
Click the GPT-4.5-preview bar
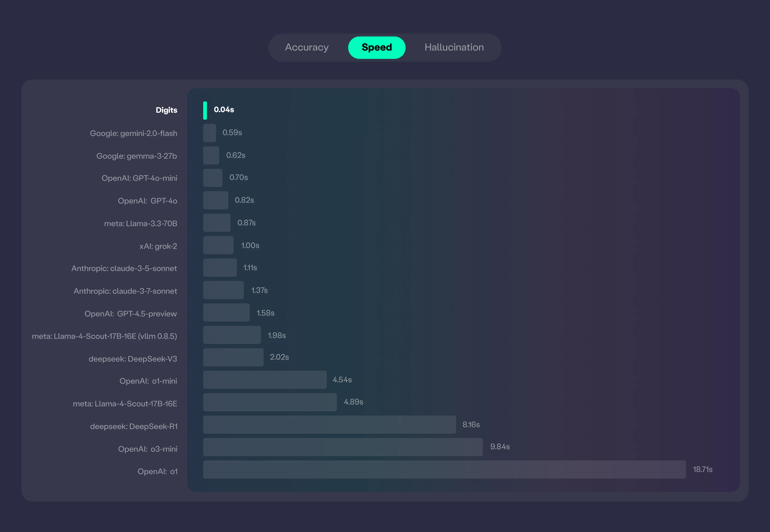(226, 313)
